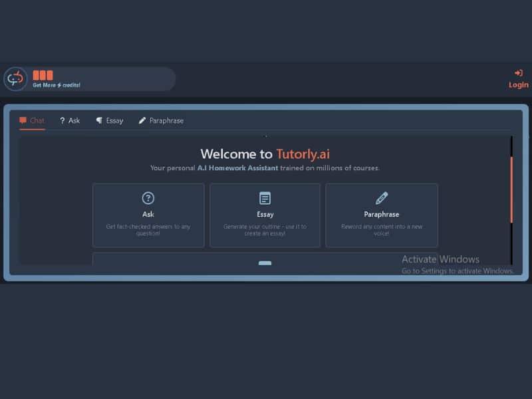532x399 pixels.
Task: Click the orange vertical scrollbar thumb
Action: coord(511,190)
